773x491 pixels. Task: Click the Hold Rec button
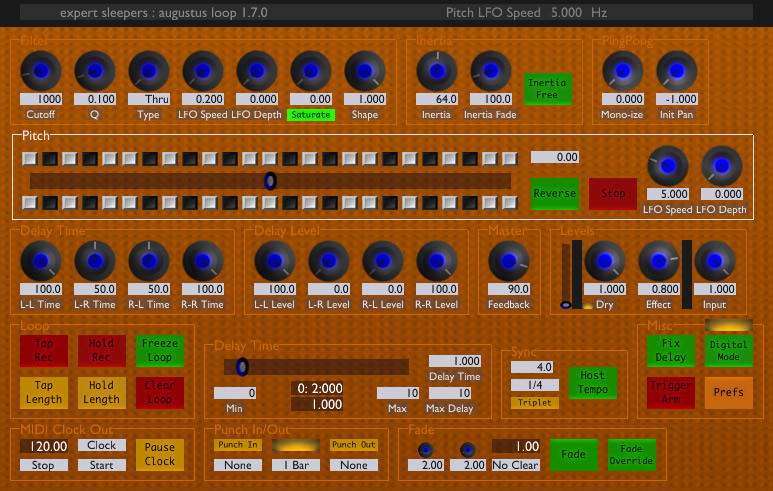[x=102, y=351]
